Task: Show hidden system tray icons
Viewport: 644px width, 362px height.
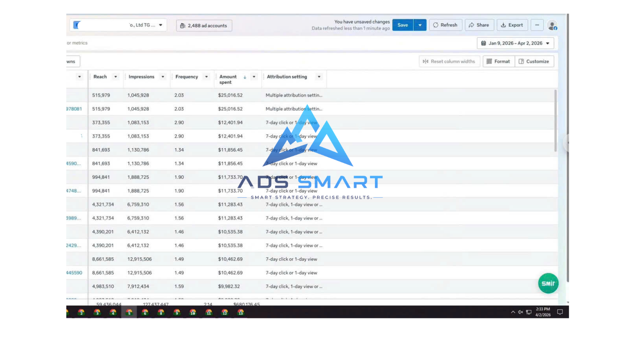Action: click(x=513, y=312)
